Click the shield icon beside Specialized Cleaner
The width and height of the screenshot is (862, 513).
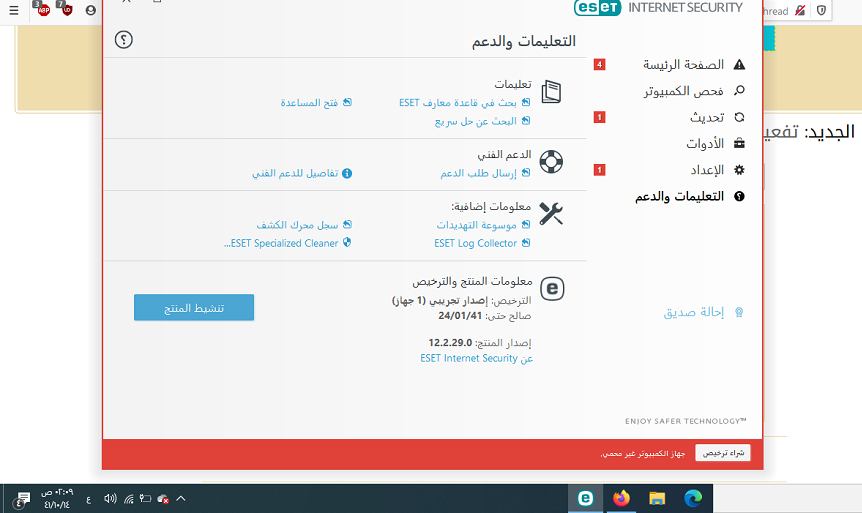347,242
